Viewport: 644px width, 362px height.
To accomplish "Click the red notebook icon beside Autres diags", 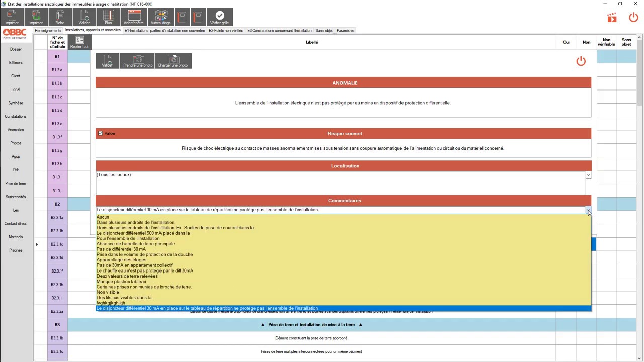I will (x=182, y=17).
